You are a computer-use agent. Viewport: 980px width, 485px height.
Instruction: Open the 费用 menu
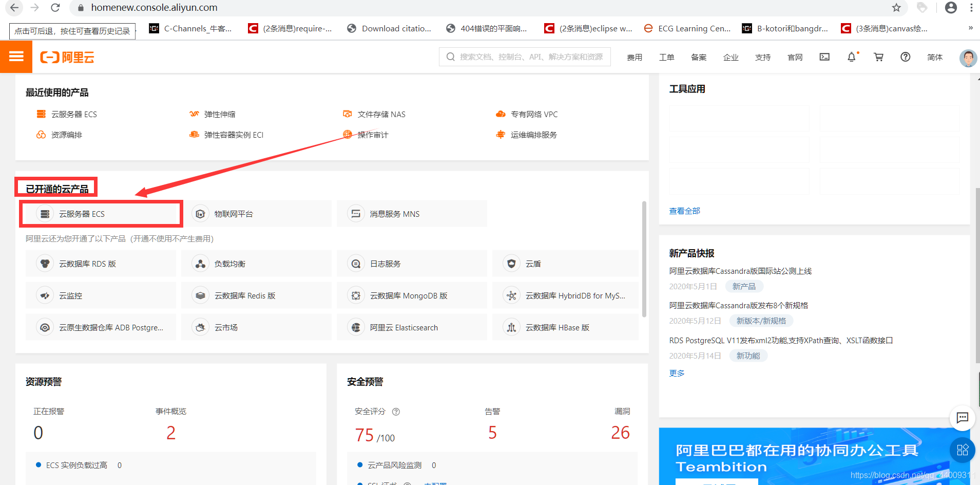click(635, 57)
